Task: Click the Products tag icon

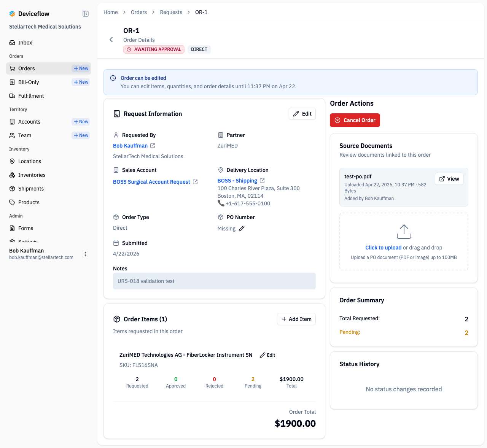Action: coord(12,202)
